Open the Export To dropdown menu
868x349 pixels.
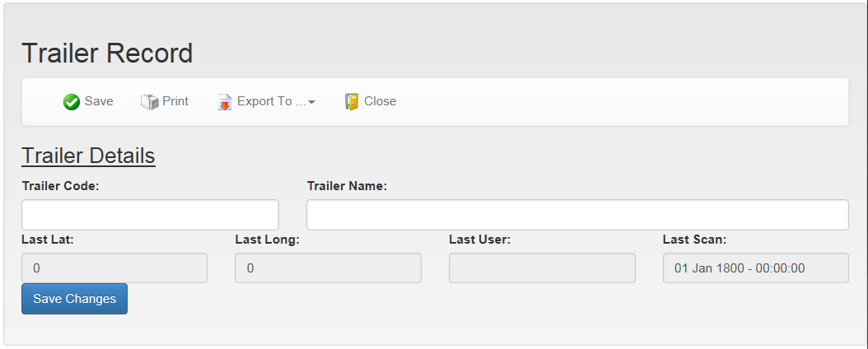click(271, 101)
